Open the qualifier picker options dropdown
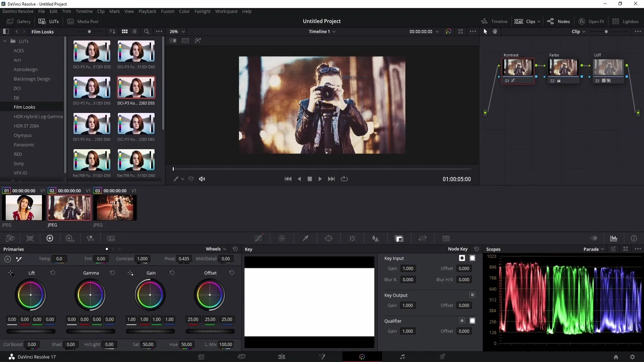 182,179
